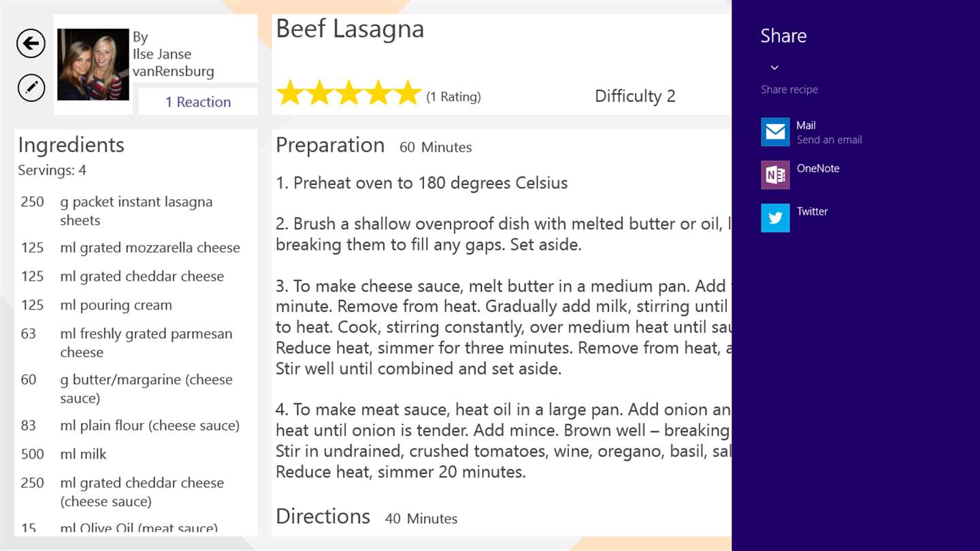Image resolution: width=980 pixels, height=551 pixels.
Task: Click the third yellow rating star
Action: coord(348,93)
